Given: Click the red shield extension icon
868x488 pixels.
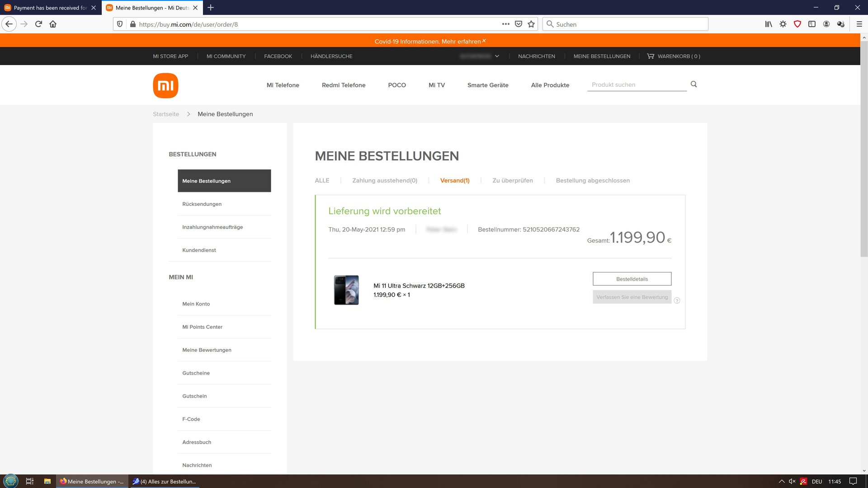Looking at the screenshot, I should pyautogui.click(x=797, y=24).
